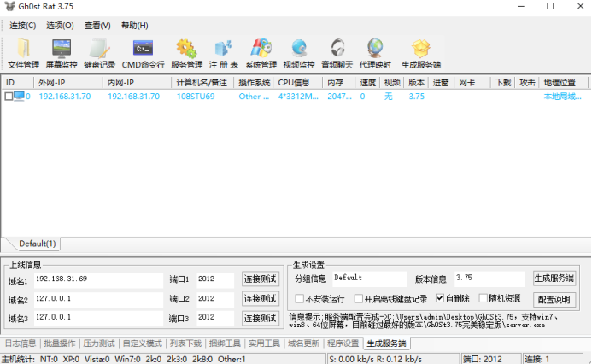Image resolution: width=592 pixels, height=364 pixels.
Task: Click the 域名1 field with 192.168.31.69
Action: [x=98, y=279]
